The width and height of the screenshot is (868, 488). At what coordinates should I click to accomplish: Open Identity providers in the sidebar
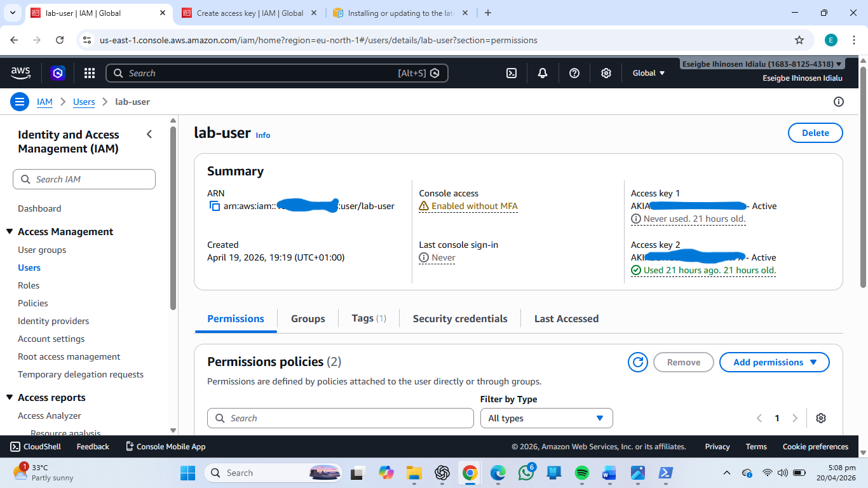click(53, 321)
